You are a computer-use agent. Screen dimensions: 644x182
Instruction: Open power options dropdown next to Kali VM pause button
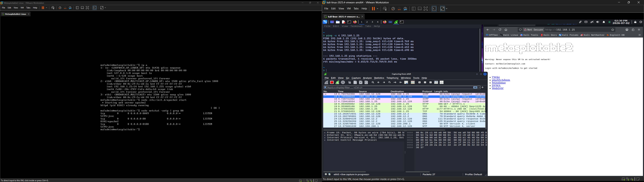(x=378, y=9)
